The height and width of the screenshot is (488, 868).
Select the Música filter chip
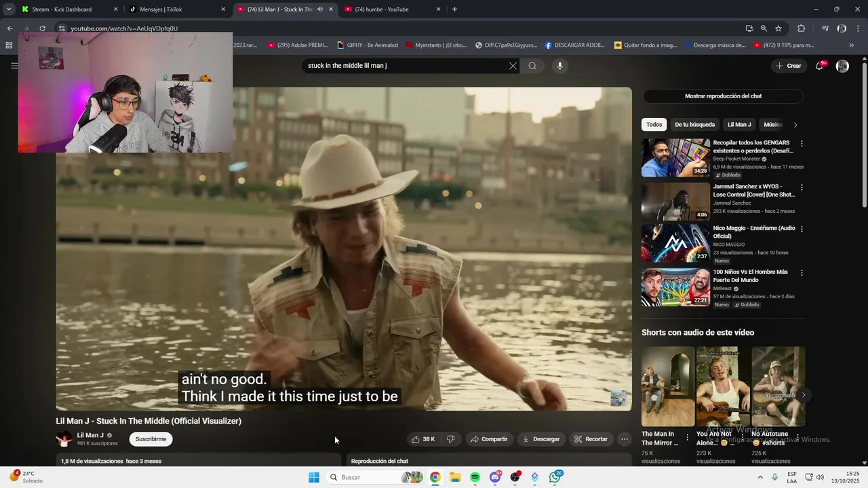(772, 125)
